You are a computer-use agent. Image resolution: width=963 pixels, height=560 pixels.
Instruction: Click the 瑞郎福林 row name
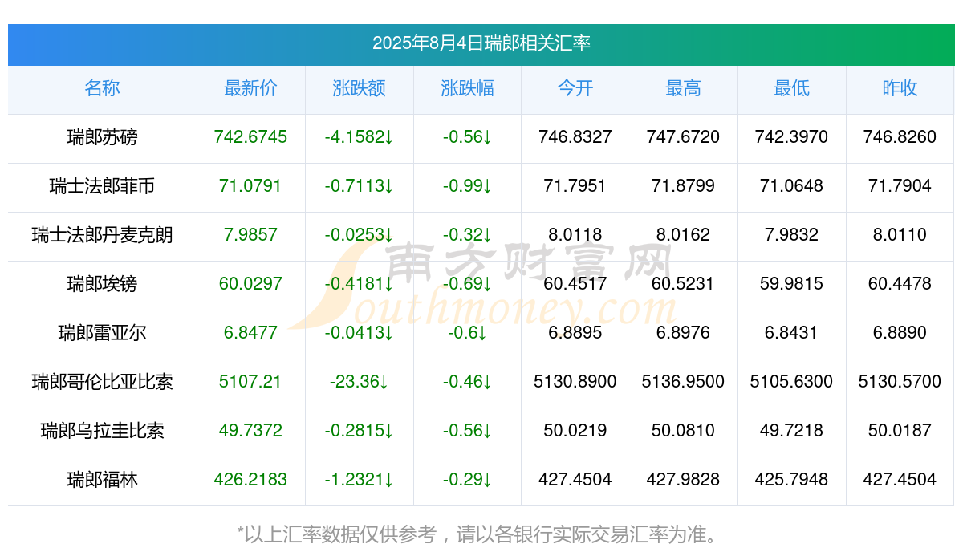(102, 479)
